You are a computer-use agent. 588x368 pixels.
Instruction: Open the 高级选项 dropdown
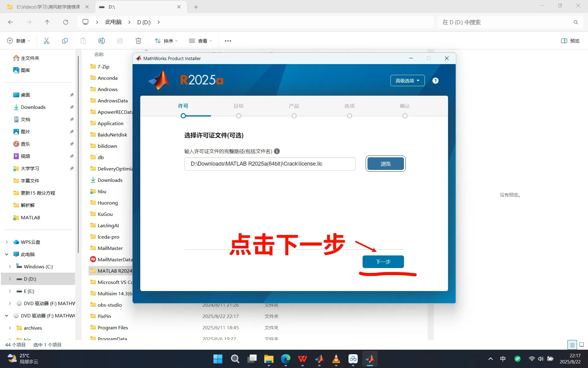[407, 81]
